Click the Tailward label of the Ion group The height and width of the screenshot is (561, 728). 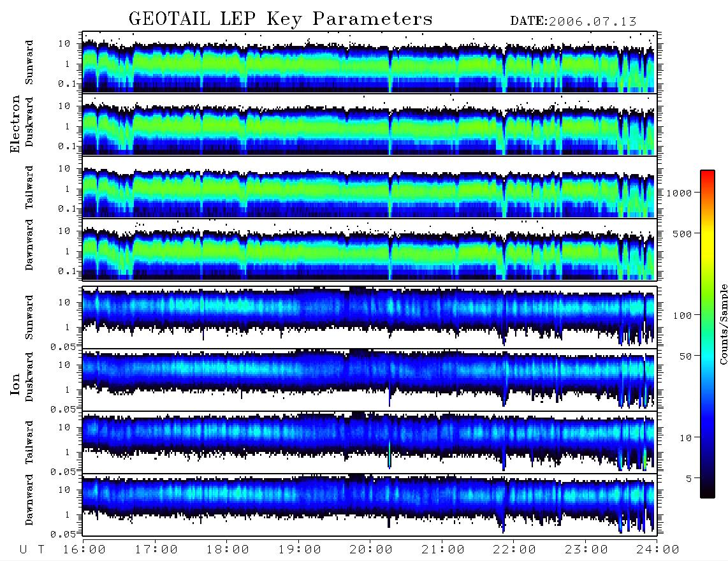click(30, 442)
